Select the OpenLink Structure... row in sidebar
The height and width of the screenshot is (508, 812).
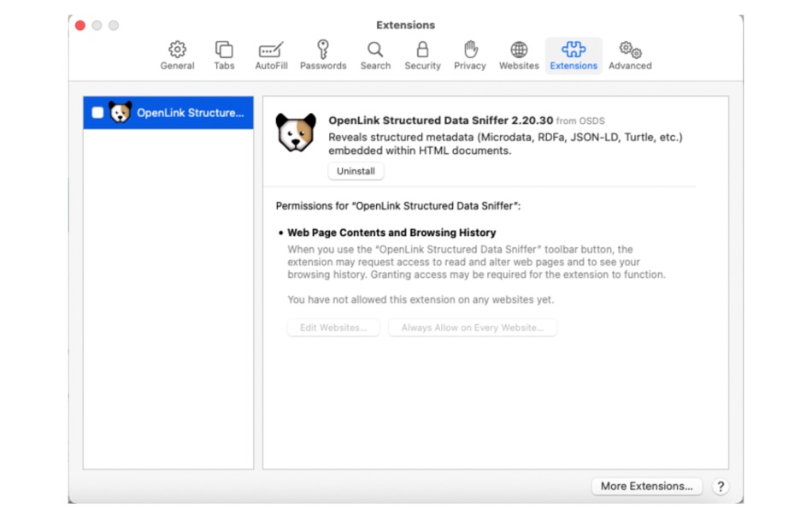168,113
